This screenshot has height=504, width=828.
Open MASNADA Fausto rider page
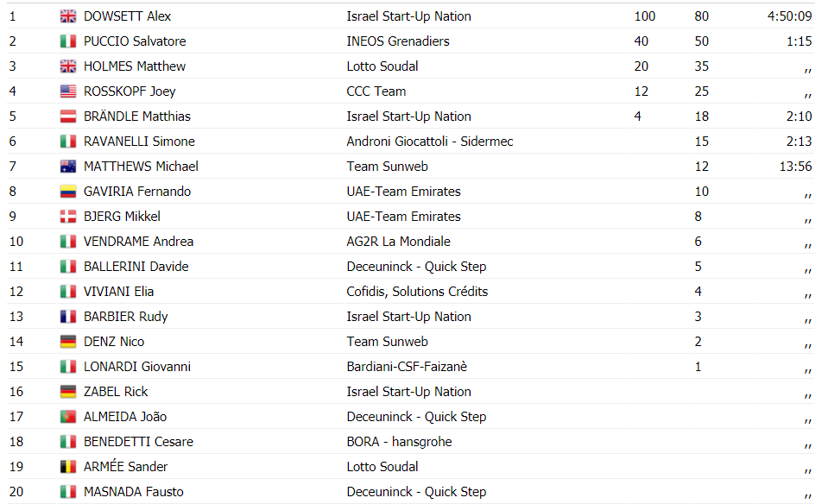coord(134,492)
